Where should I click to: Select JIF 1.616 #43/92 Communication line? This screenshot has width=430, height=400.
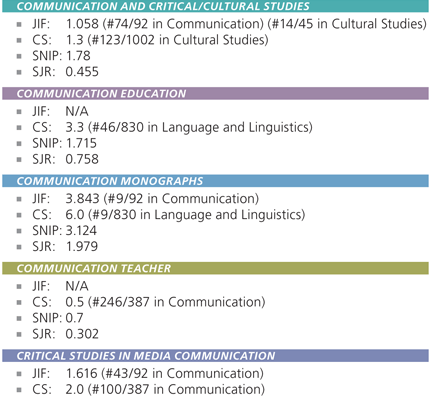[x=148, y=373]
